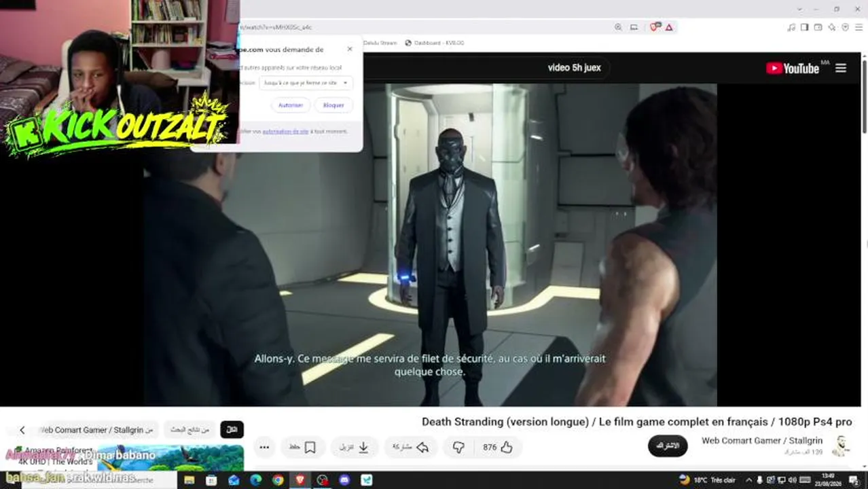This screenshot has height=489, width=868.
Task: Save the video with bookmark button
Action: point(302,447)
